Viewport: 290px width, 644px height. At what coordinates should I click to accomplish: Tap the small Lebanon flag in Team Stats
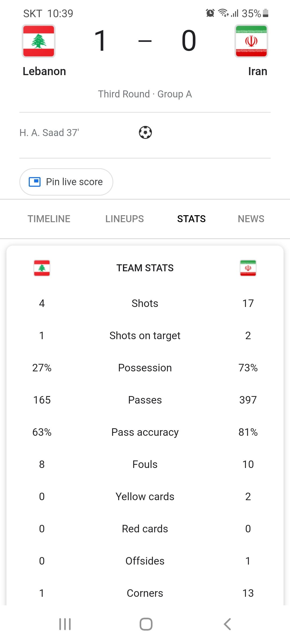(x=42, y=268)
